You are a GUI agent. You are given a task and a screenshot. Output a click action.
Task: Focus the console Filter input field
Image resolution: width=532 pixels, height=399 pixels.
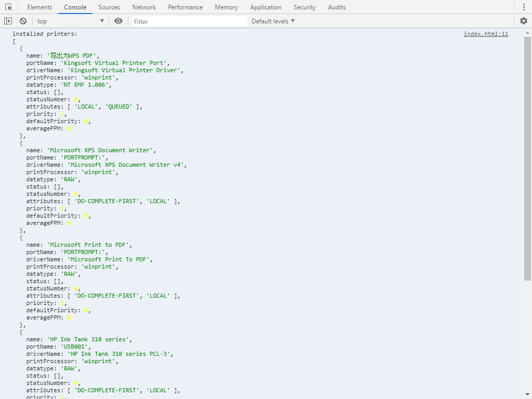pos(189,21)
